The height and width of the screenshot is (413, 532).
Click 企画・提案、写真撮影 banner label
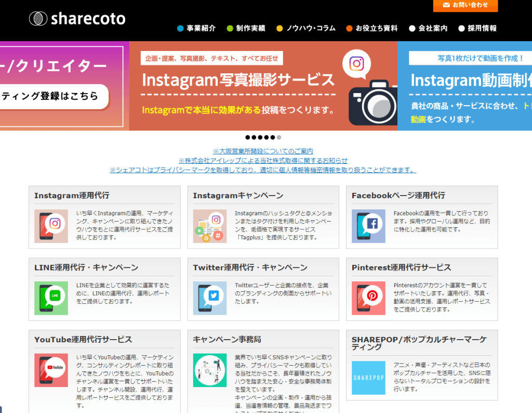(212, 58)
